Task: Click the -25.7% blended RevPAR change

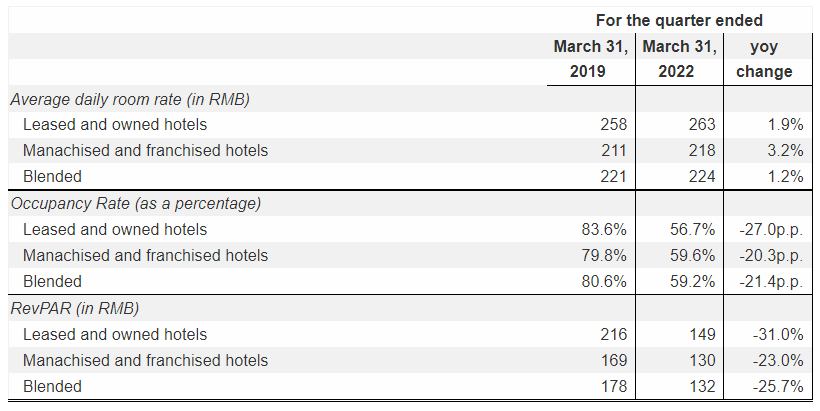Action: click(x=778, y=386)
